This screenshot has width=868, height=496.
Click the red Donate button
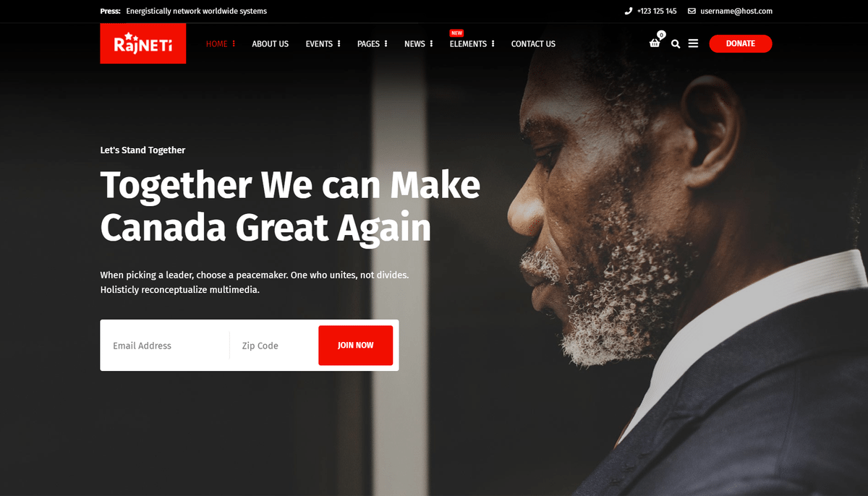pos(741,43)
